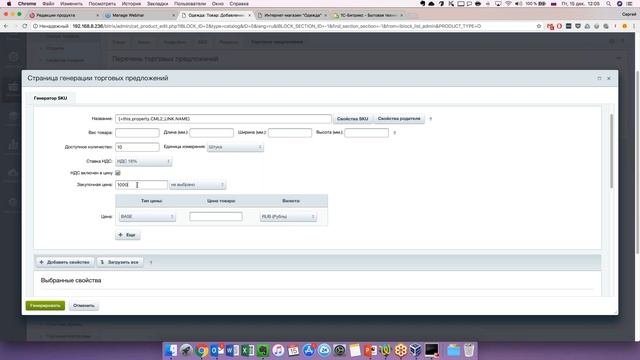
Task: Reload the page in Chrome
Action: click(24, 26)
